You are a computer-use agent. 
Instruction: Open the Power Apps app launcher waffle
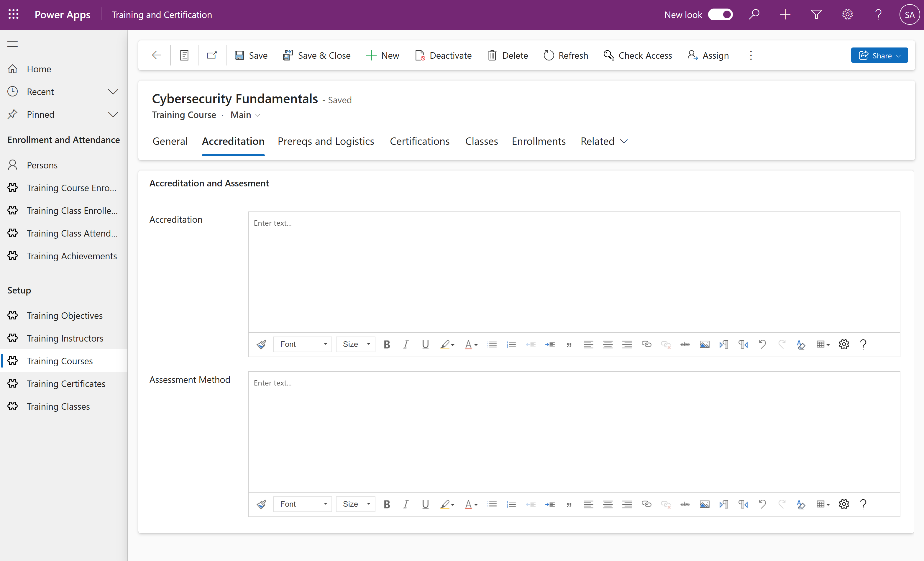(x=14, y=15)
